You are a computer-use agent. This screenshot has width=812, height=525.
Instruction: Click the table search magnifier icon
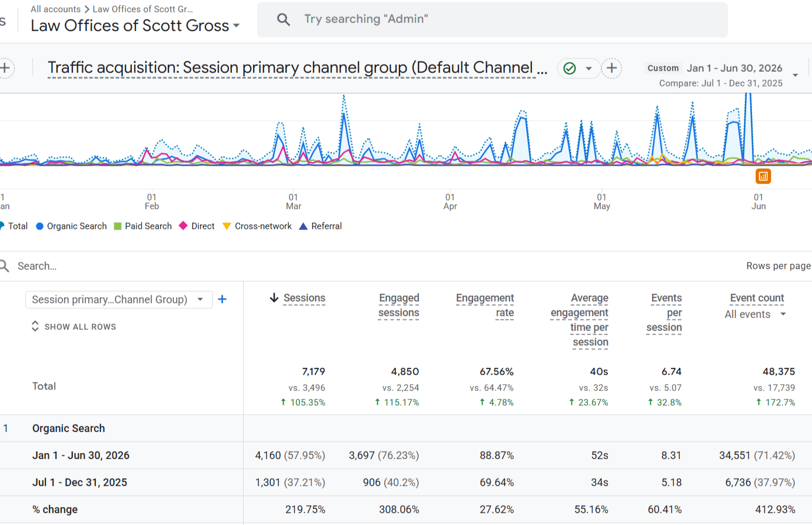[x=4, y=266]
